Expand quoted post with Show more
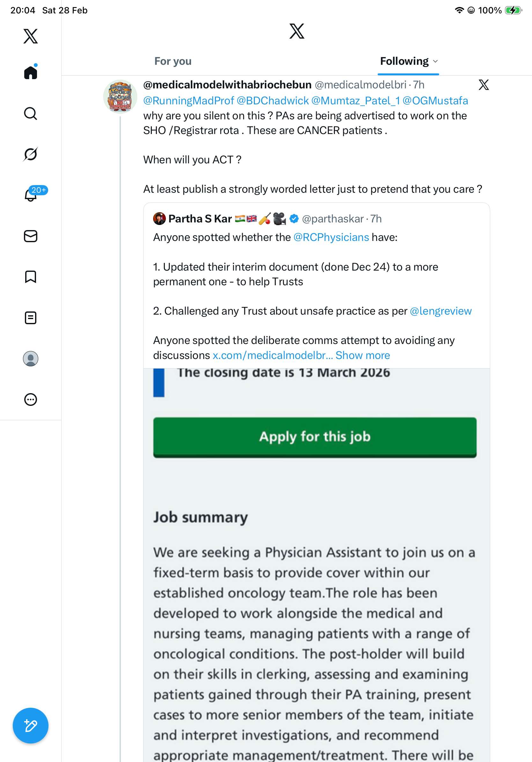 (x=363, y=355)
